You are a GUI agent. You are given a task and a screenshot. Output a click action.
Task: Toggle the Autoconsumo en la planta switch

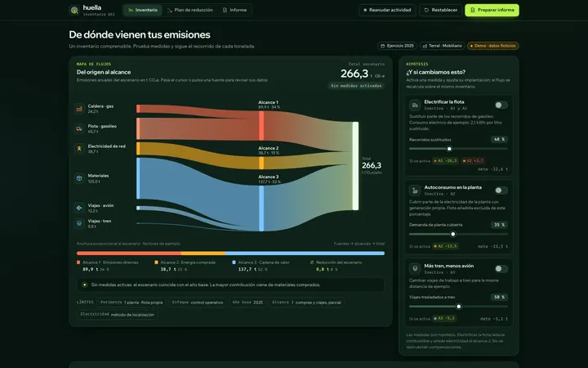point(501,191)
